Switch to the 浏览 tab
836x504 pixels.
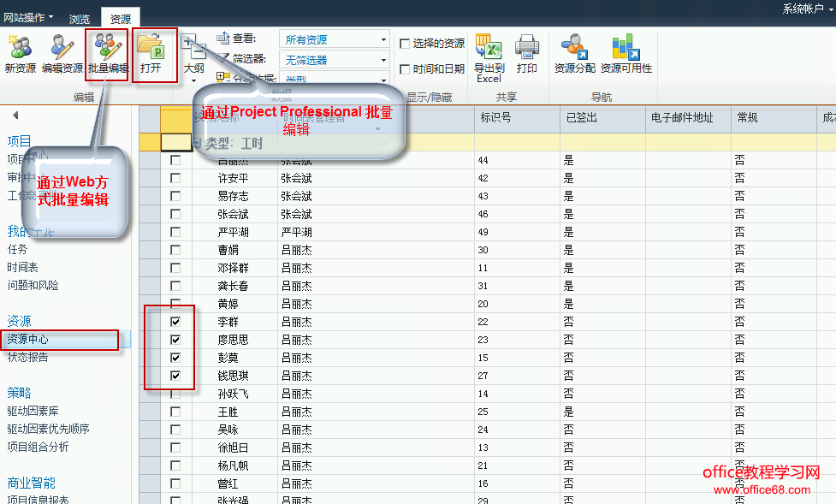tap(80, 18)
